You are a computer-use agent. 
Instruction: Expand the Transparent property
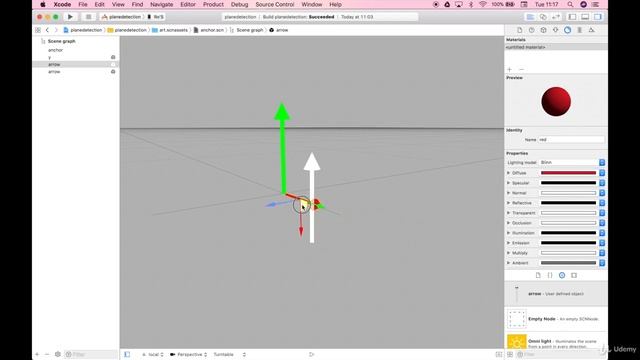[509, 213]
